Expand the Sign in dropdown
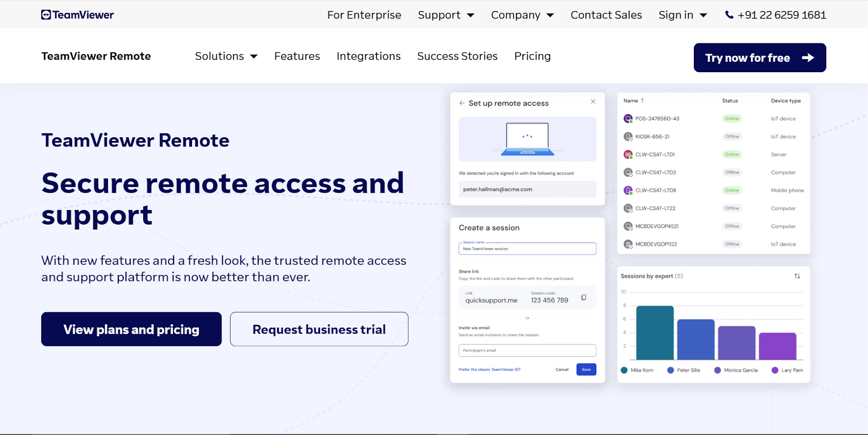This screenshot has width=868, height=435. click(682, 15)
